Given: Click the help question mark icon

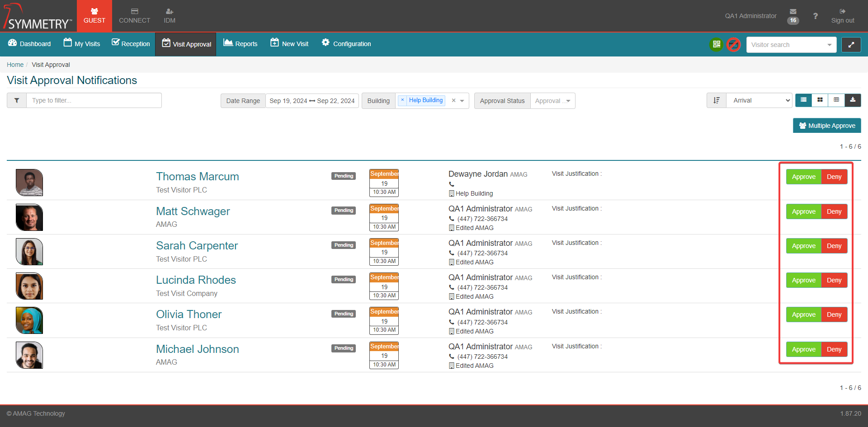Looking at the screenshot, I should pyautogui.click(x=815, y=16).
